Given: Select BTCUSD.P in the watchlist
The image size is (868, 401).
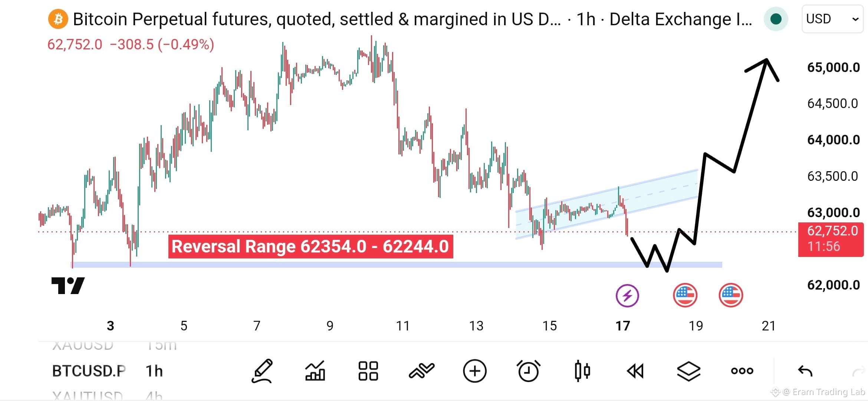Looking at the screenshot, I should (x=89, y=371).
